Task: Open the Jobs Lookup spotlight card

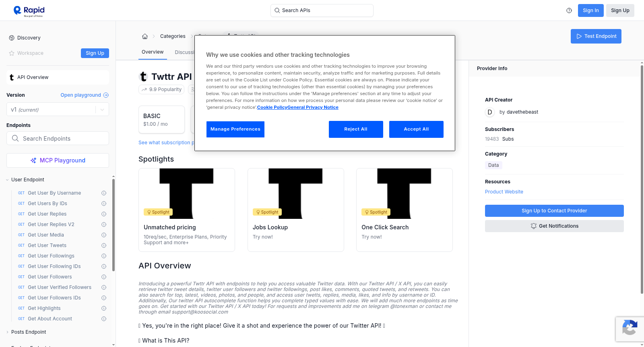Action: click(x=296, y=210)
